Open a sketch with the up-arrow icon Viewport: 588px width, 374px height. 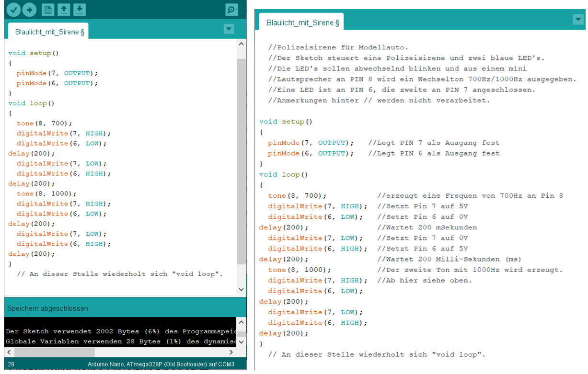[x=63, y=10]
